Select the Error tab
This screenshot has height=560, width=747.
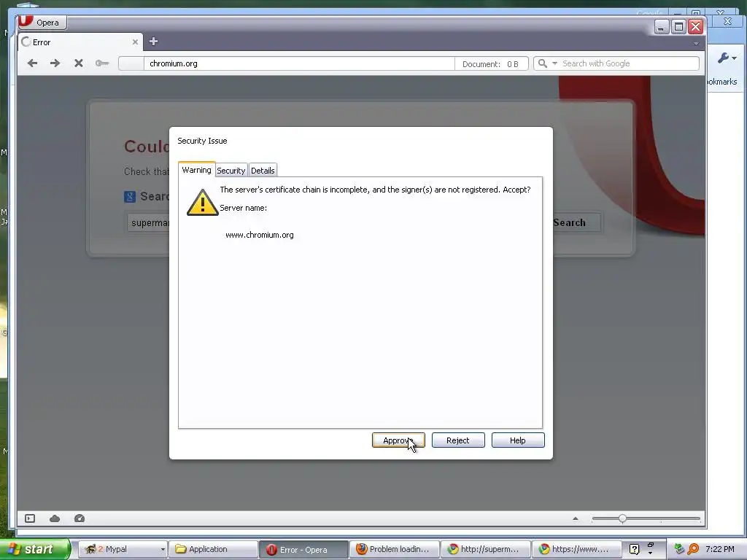click(81, 42)
